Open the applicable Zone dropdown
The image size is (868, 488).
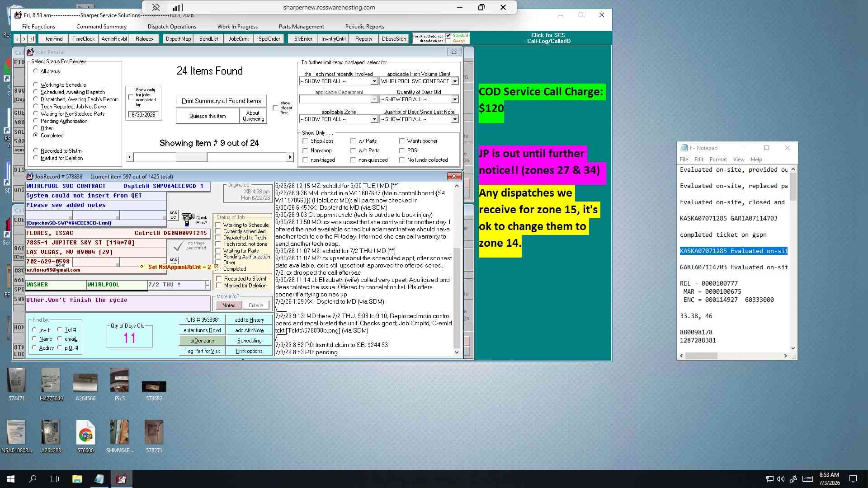coord(374,119)
